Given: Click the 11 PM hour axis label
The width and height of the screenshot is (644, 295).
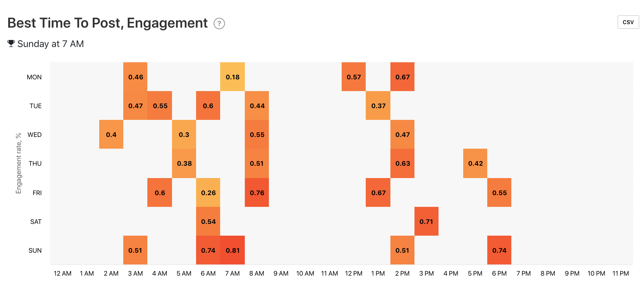Looking at the screenshot, I should tap(621, 274).
